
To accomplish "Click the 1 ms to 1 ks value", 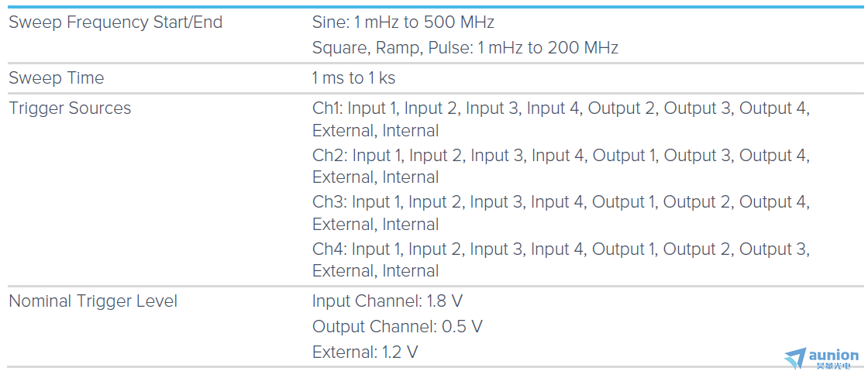I will (x=353, y=78).
